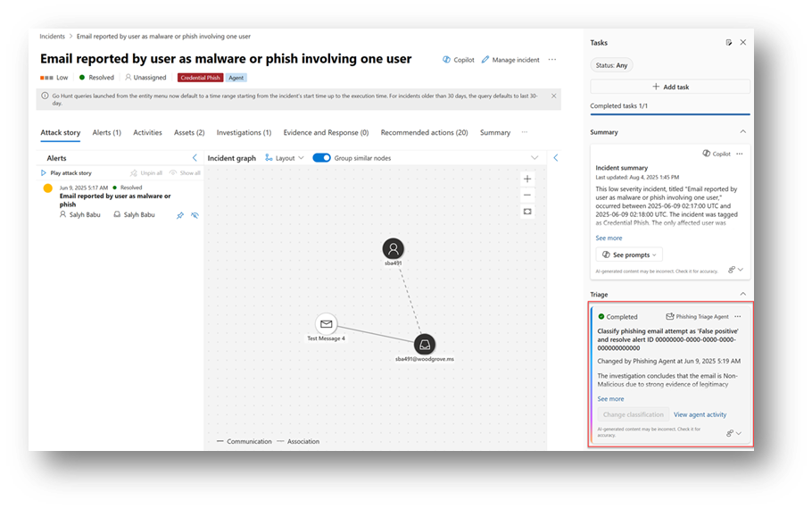Open the 'Email reported by user as malware' alert
Screen dimensions: 812x509
[115, 200]
